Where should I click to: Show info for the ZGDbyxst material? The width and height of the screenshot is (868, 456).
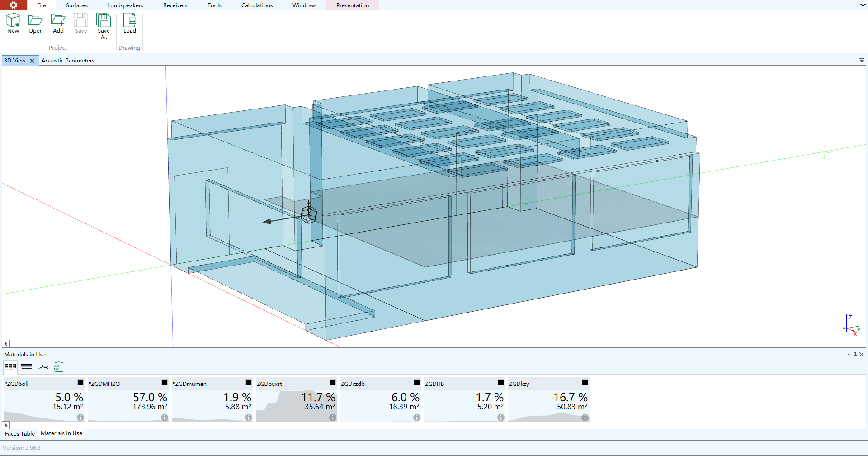[333, 418]
